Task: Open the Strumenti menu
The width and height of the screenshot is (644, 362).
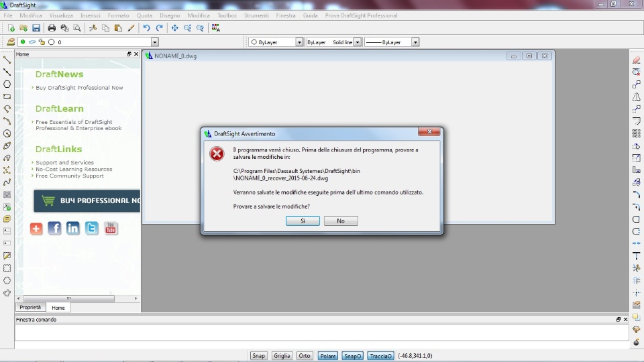Action: coord(256,15)
